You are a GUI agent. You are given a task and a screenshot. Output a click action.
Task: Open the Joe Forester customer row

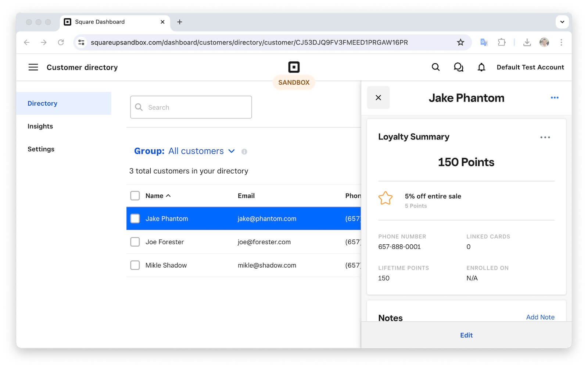coord(244,242)
